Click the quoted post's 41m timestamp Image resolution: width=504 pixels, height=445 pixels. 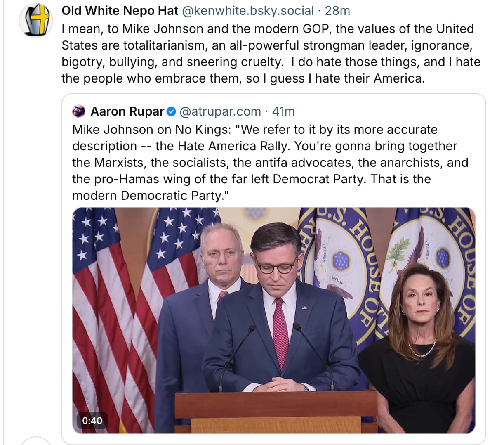(x=283, y=111)
